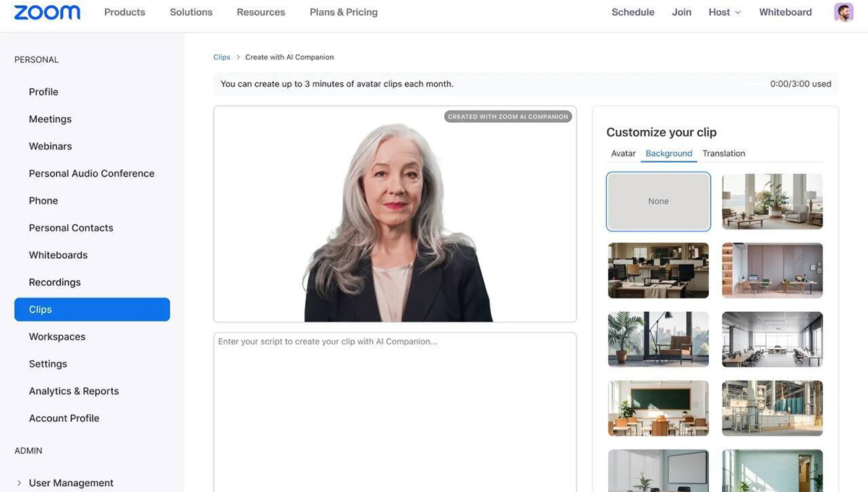The image size is (868, 492).
Task: Open Personal Audio Conference
Action: 92,174
